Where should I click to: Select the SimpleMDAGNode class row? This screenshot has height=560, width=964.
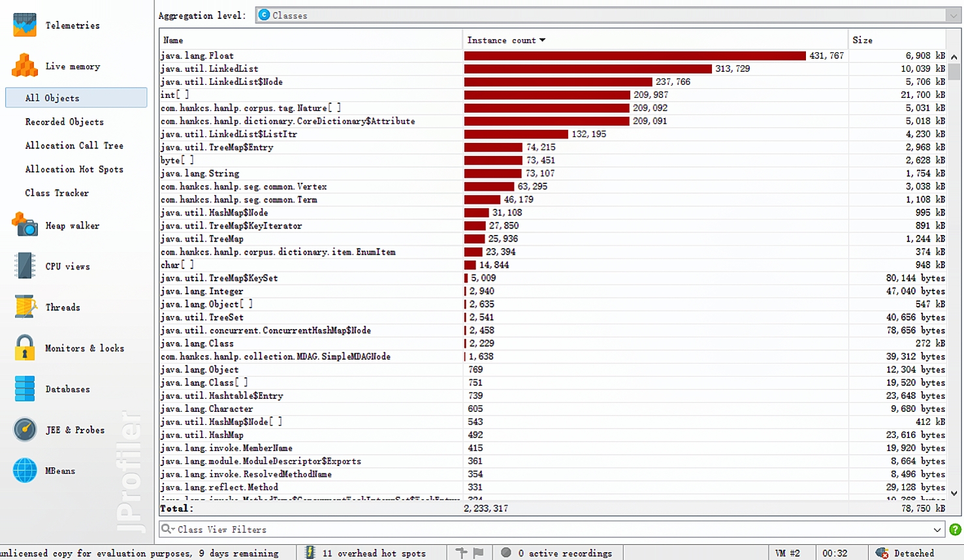pyautogui.click(x=553, y=356)
